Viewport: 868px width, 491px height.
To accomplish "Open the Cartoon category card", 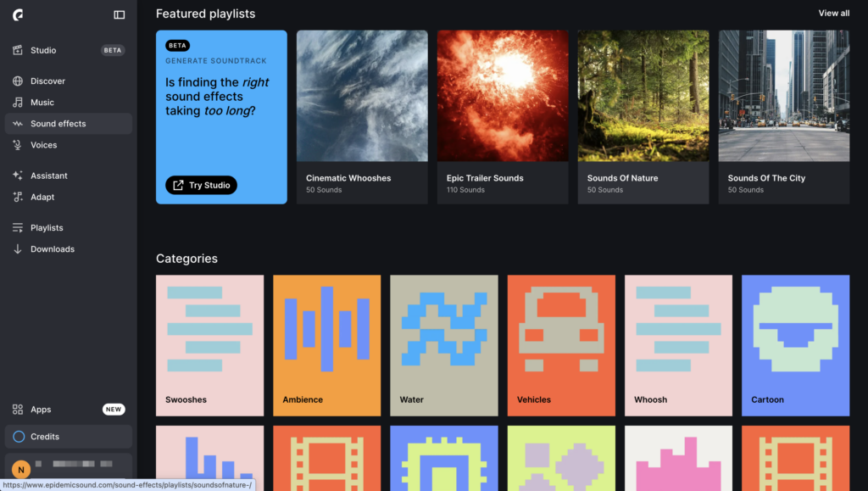I will click(795, 345).
